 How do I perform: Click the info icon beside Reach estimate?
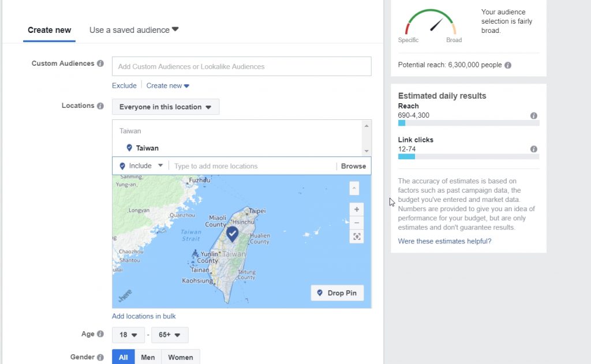click(533, 115)
